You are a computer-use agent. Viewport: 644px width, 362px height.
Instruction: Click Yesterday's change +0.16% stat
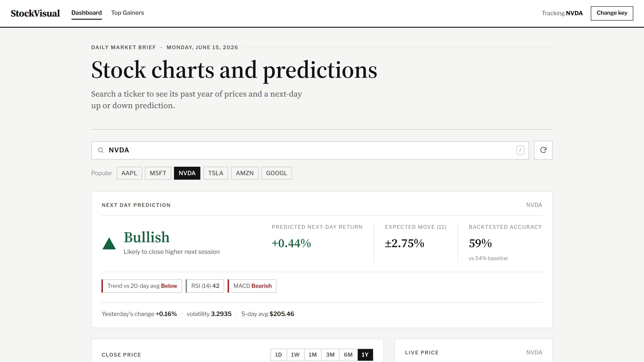click(x=139, y=314)
